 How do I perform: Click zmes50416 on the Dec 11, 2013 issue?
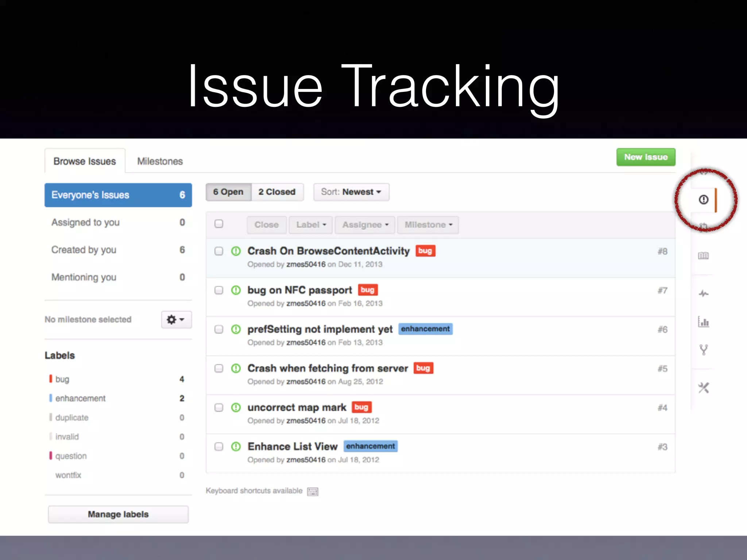306,264
